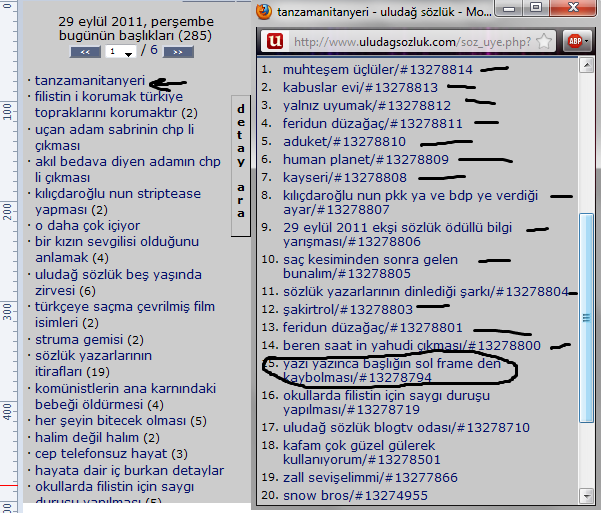Close the Firefox popup window
This screenshot has width=606, height=513.
(574, 8)
